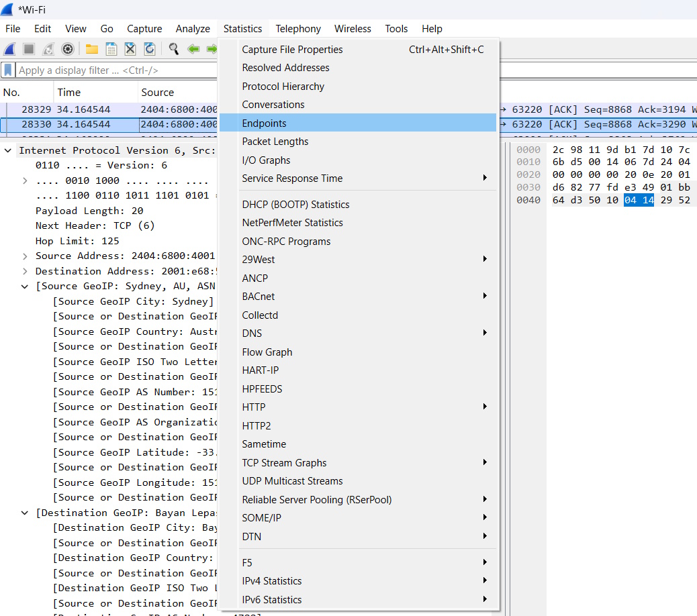The image size is (697, 616).
Task: Select Next Header: TCP (6) line
Action: pyautogui.click(x=95, y=226)
